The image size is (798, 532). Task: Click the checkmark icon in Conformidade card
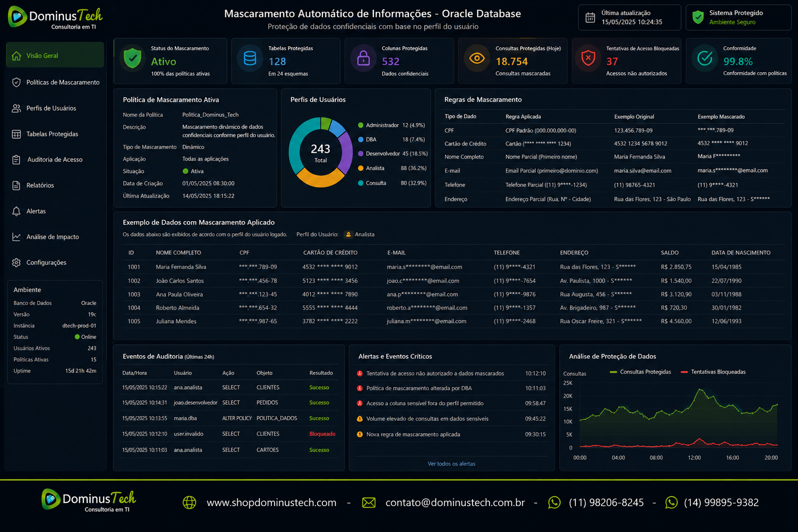point(704,58)
